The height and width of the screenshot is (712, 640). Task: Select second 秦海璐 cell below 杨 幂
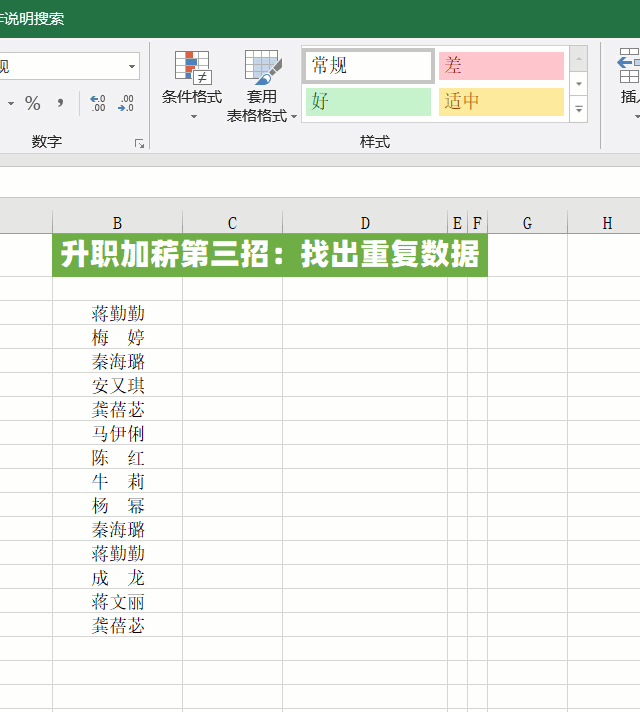(x=118, y=529)
